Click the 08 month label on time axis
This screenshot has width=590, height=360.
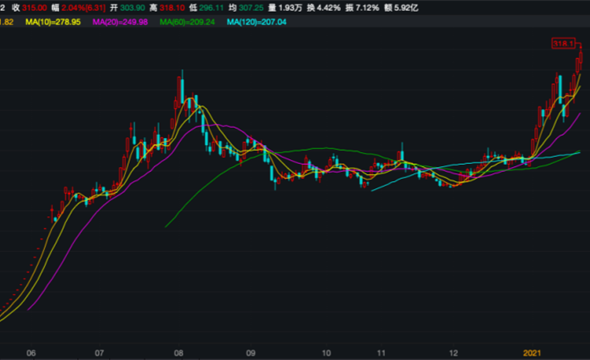point(178,353)
